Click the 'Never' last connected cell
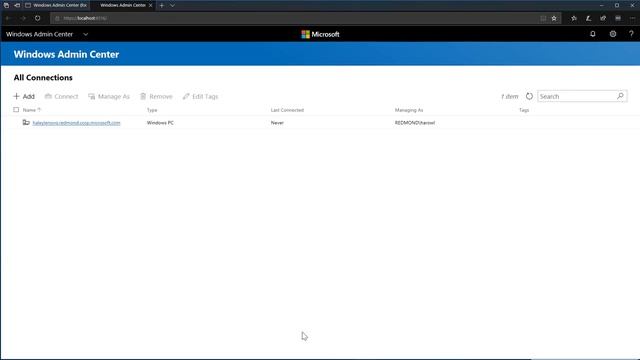Viewport: 640px width, 360px height. coord(277,123)
